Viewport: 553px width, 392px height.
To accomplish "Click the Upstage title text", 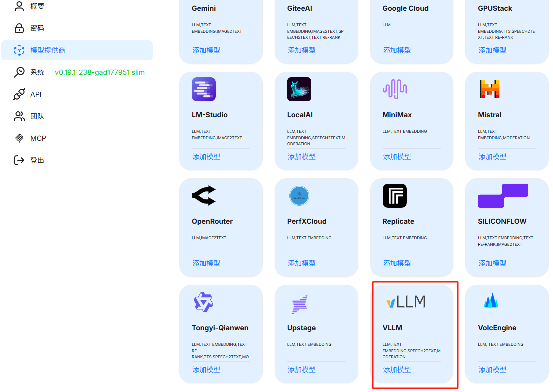I will pyautogui.click(x=301, y=328).
